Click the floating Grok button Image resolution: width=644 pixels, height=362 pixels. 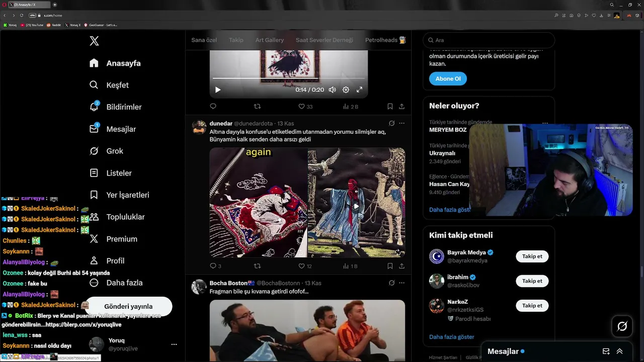click(622, 327)
